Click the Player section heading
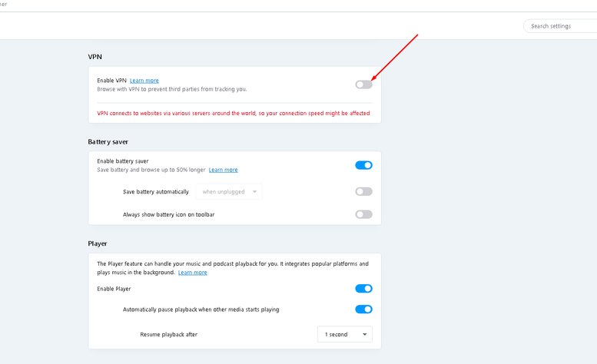This screenshot has height=364, width=597. click(x=98, y=243)
